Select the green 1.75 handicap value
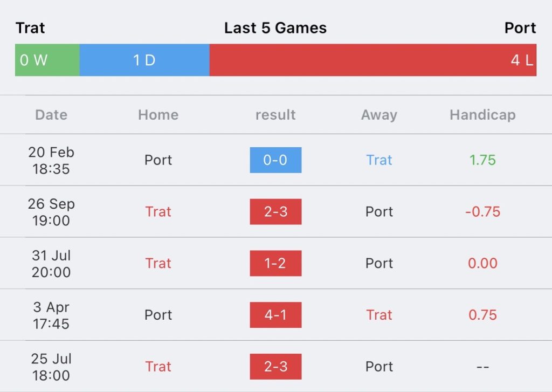552x392 pixels. pos(482,160)
